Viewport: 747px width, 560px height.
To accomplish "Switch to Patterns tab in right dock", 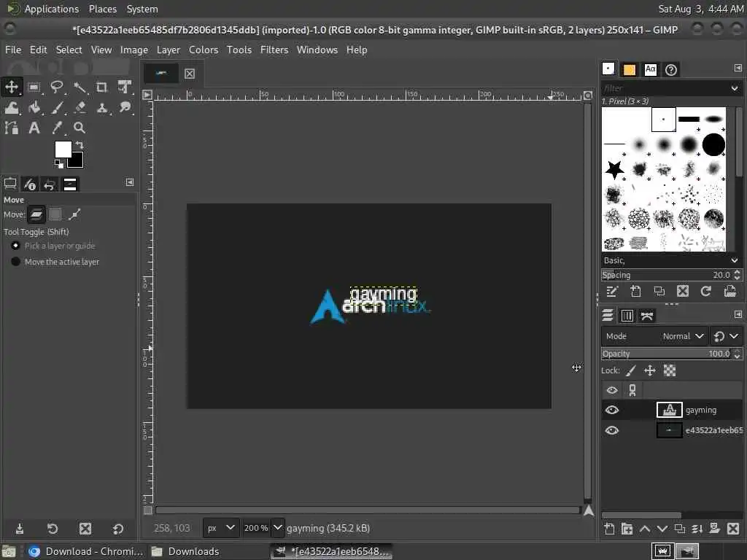I will 630,69.
